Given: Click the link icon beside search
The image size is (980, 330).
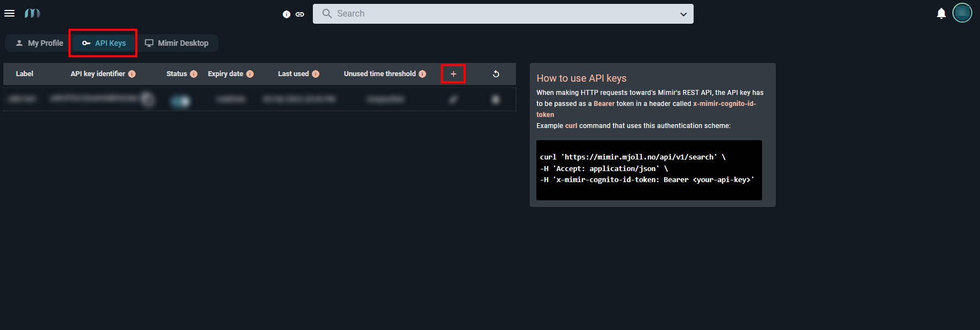Looking at the screenshot, I should pyautogui.click(x=300, y=14).
